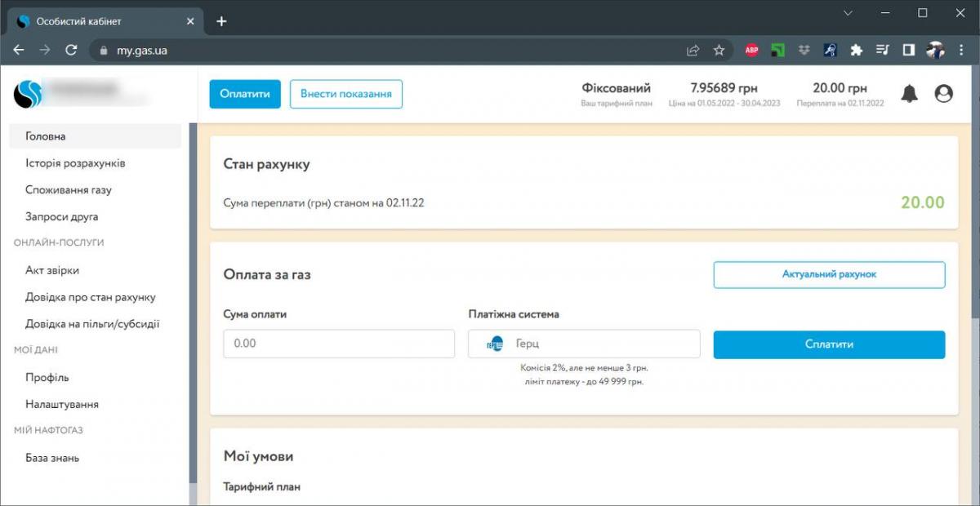Viewport: 980px width, 506px height.
Task: Open the browser Extensions puzzle icon
Action: pyautogui.click(x=856, y=50)
